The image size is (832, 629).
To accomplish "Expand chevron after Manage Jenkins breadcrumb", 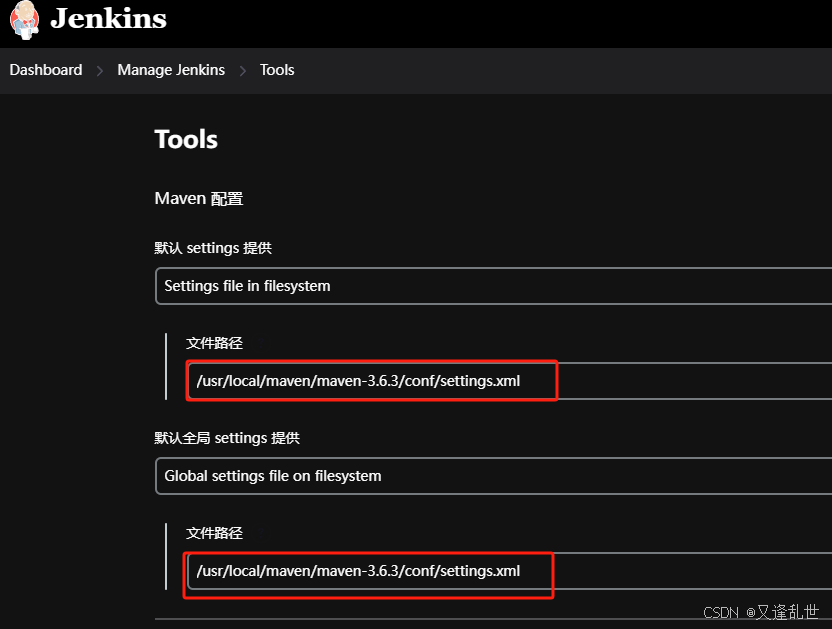I will 242,71.
